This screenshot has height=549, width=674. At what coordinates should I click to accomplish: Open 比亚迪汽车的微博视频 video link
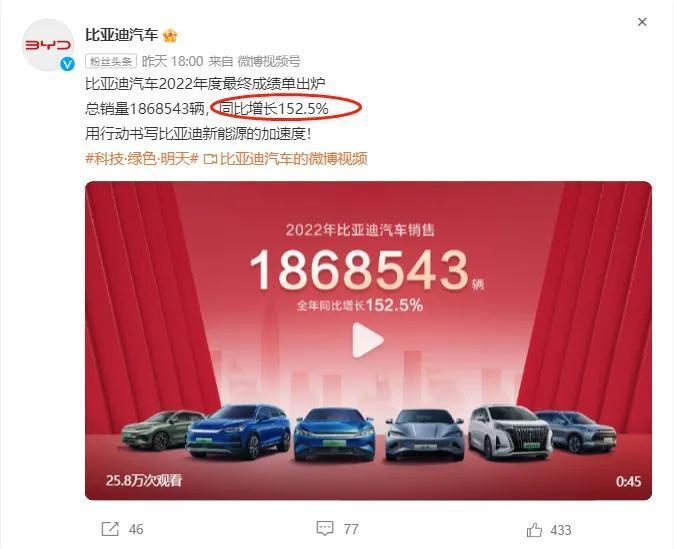click(294, 159)
